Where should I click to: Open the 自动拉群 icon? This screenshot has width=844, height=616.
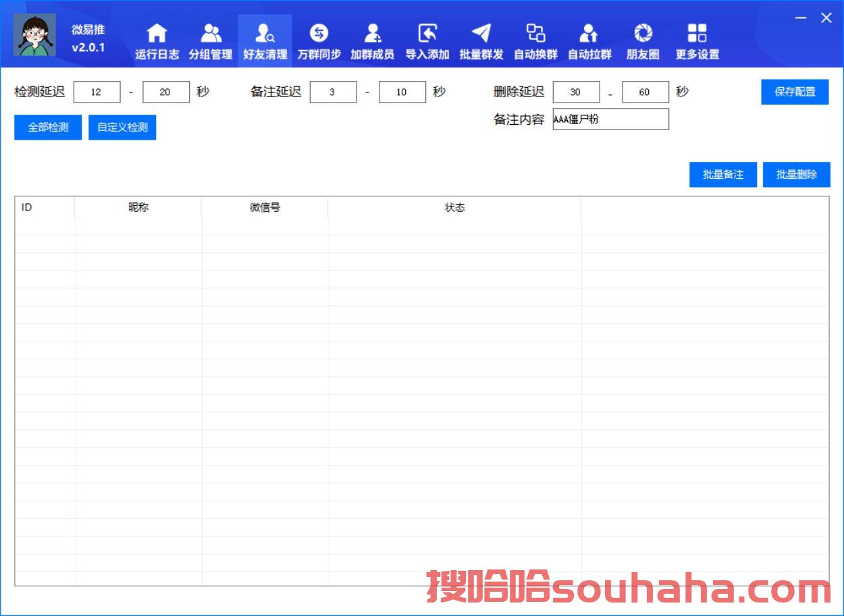click(x=589, y=34)
